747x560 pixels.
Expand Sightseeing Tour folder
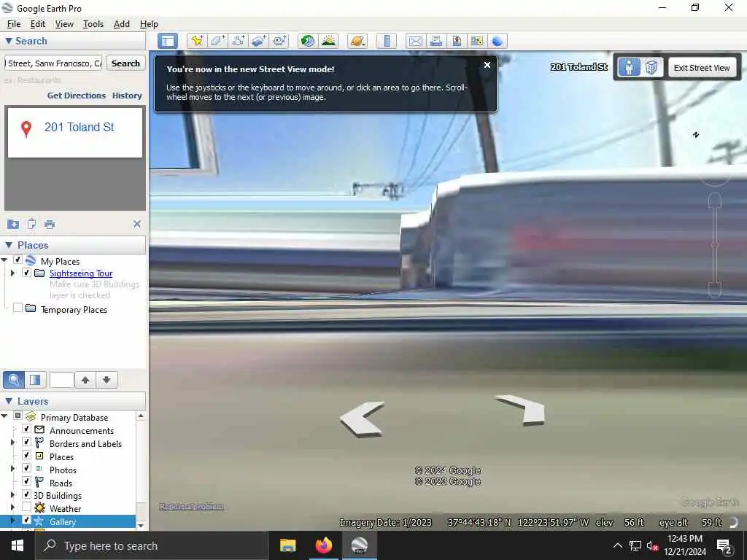(x=13, y=273)
